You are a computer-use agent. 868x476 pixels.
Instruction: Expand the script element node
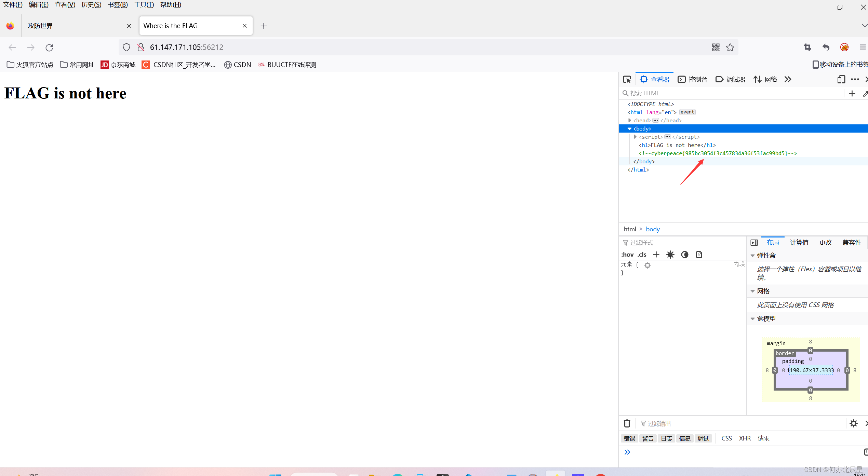point(635,137)
